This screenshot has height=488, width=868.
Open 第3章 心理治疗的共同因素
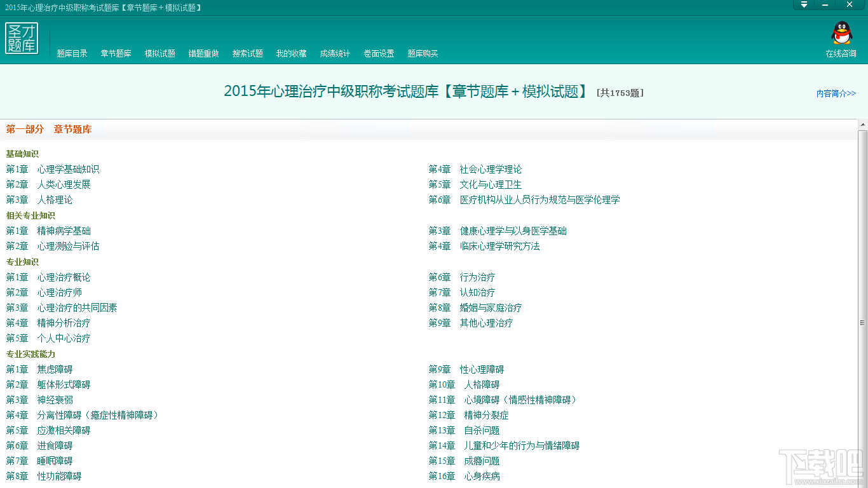(62, 308)
